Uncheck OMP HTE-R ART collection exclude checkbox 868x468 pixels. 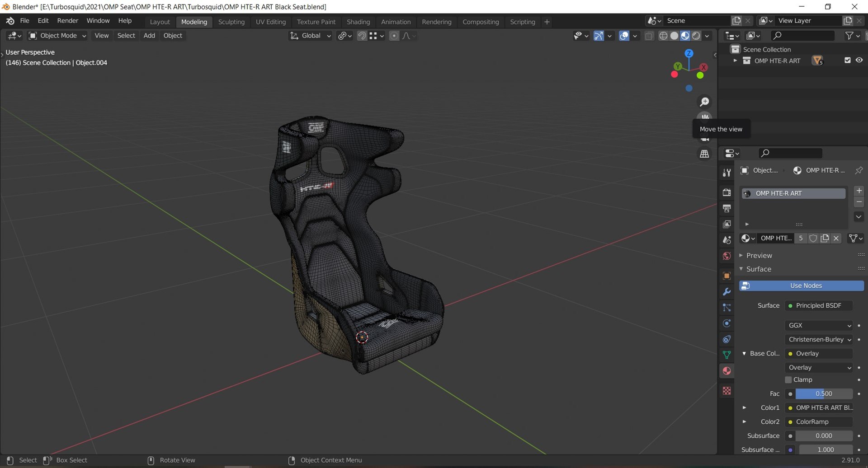tap(848, 60)
